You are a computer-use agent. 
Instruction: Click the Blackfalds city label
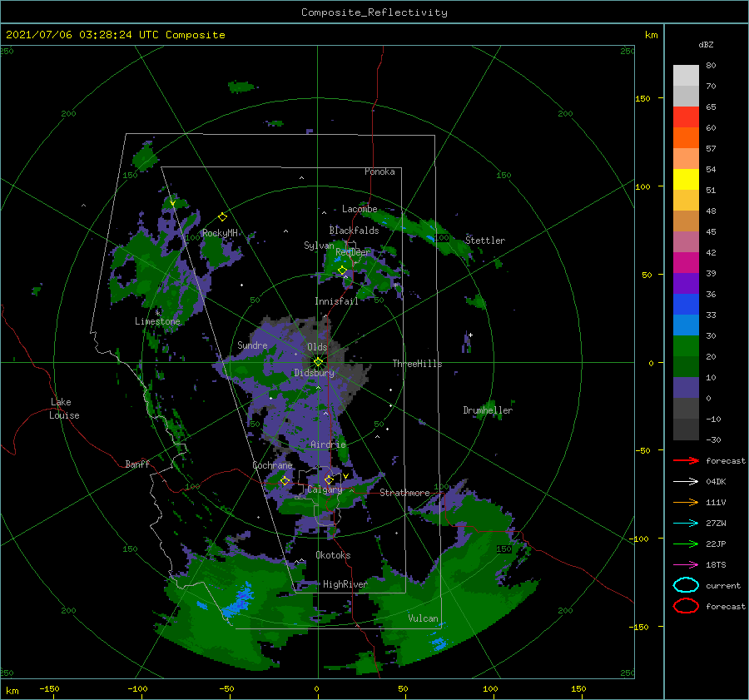click(354, 231)
